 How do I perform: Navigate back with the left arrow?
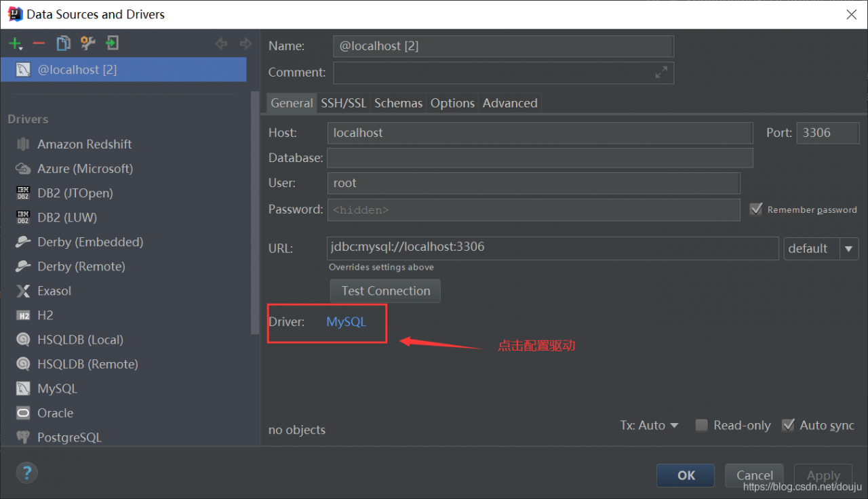[221, 44]
